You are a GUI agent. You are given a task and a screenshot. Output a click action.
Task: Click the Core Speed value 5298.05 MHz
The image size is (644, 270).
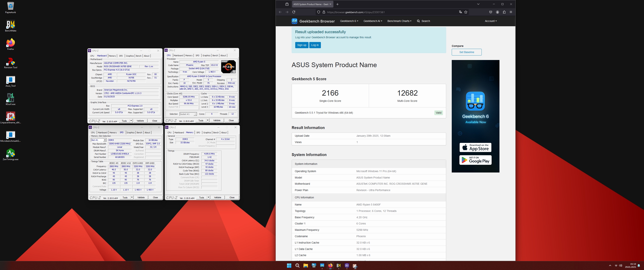click(x=189, y=97)
